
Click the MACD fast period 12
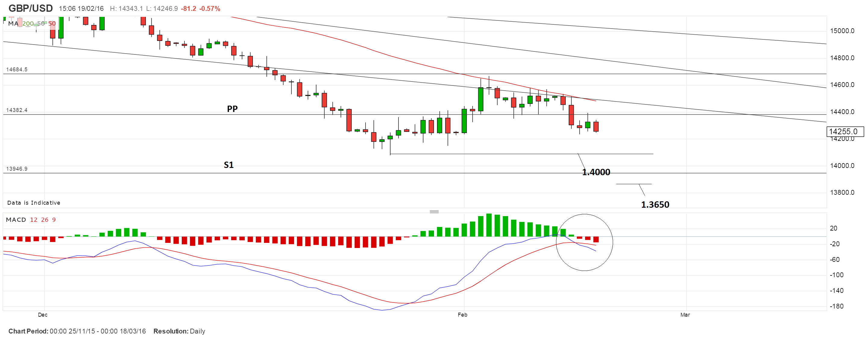point(34,220)
